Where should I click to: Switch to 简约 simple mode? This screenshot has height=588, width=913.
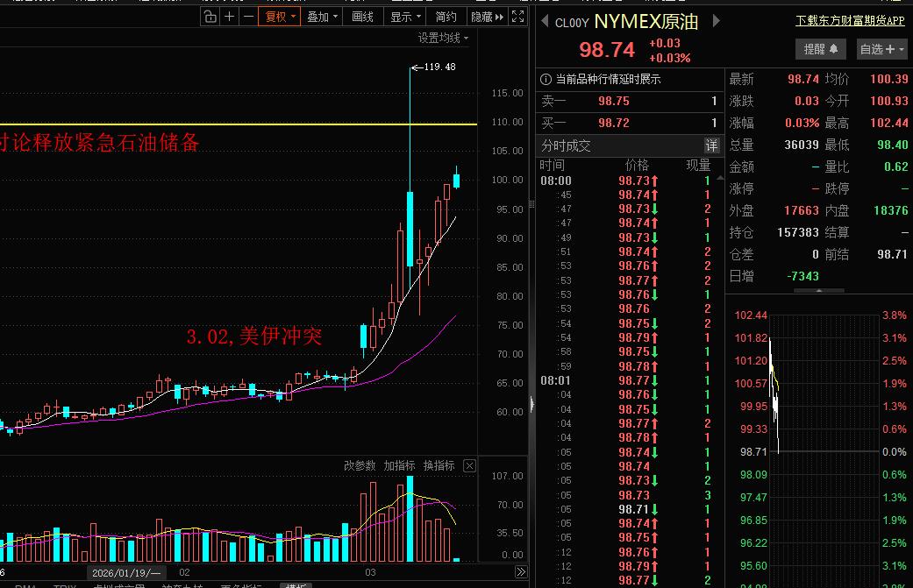pos(446,17)
